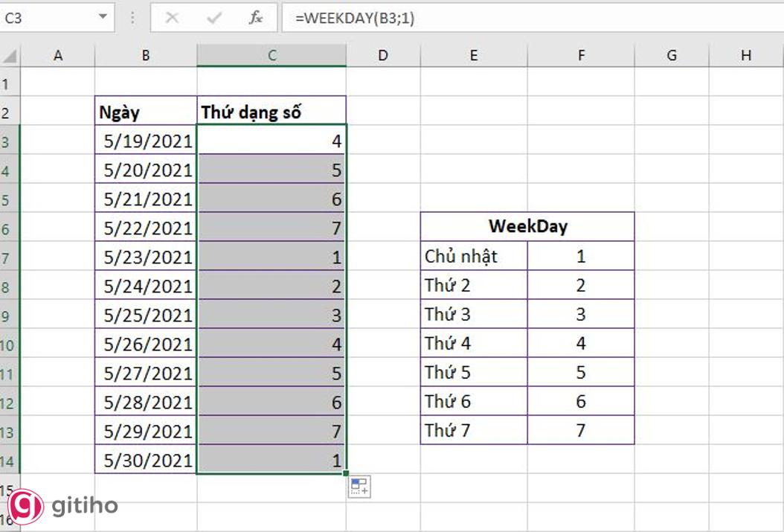This screenshot has height=532, width=784.
Task: Select column F header
Action: pos(581,55)
